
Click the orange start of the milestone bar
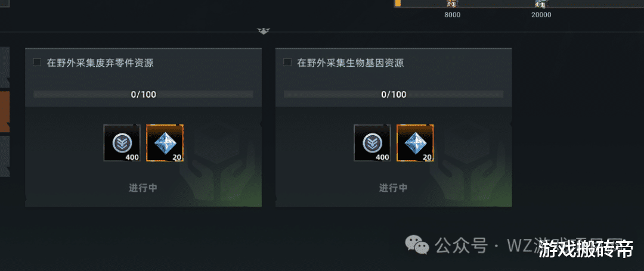coord(398,4)
